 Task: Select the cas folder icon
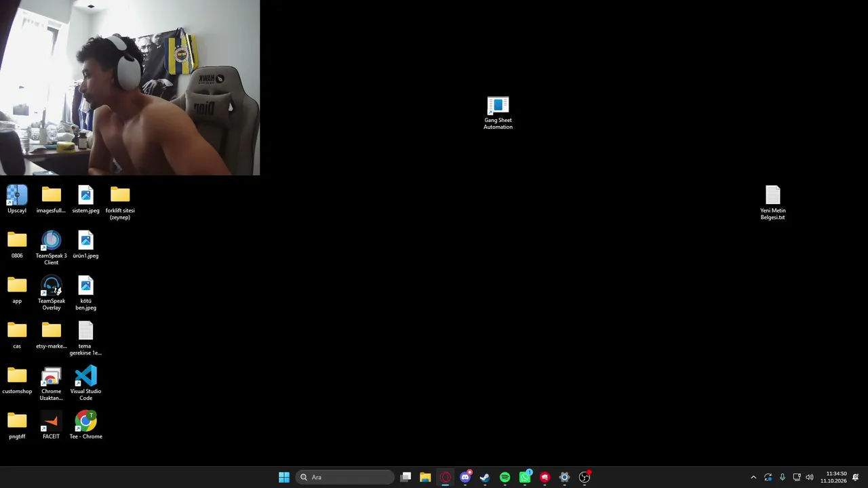click(x=17, y=335)
